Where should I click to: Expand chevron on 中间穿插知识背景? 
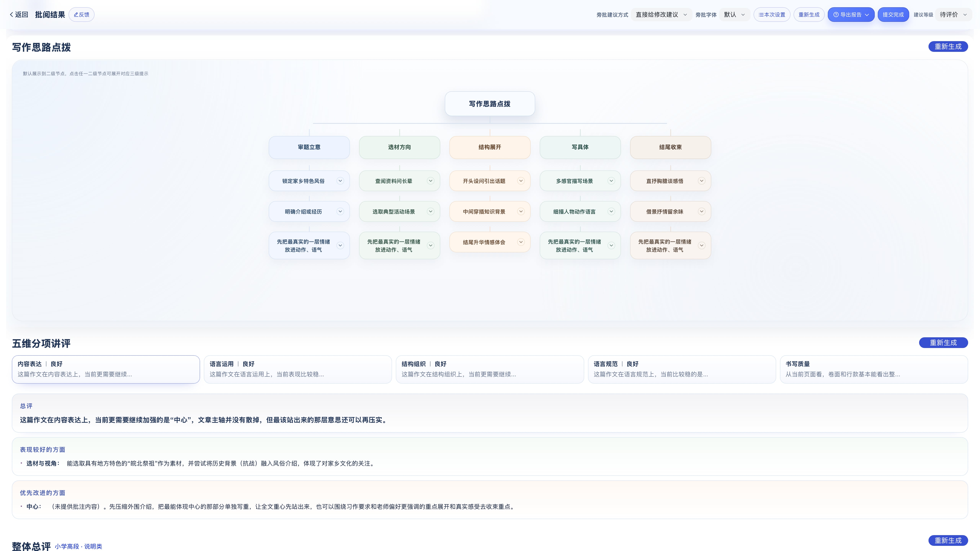(x=521, y=211)
